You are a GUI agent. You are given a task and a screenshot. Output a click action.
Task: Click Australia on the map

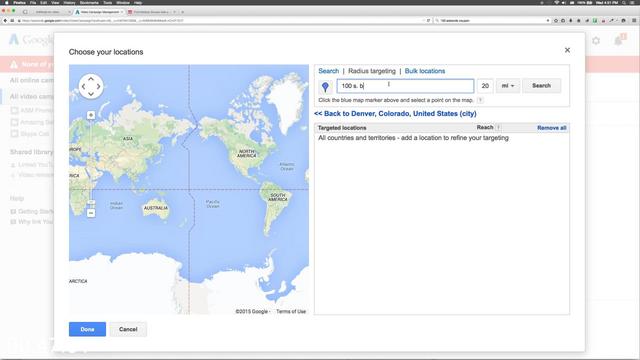point(156,208)
